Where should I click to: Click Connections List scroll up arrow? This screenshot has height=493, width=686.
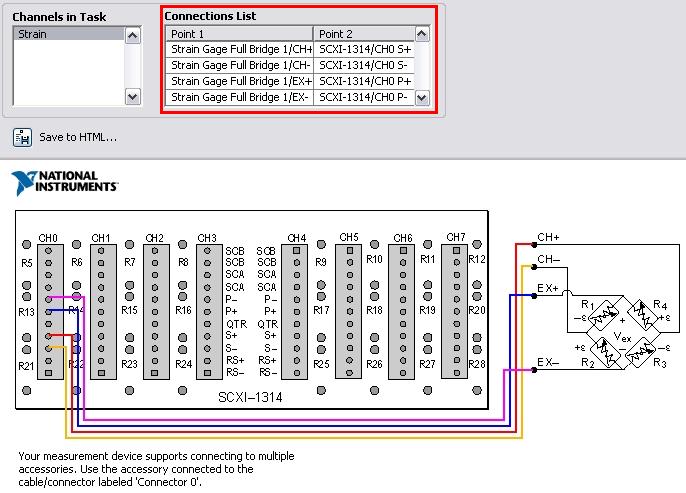pos(422,34)
